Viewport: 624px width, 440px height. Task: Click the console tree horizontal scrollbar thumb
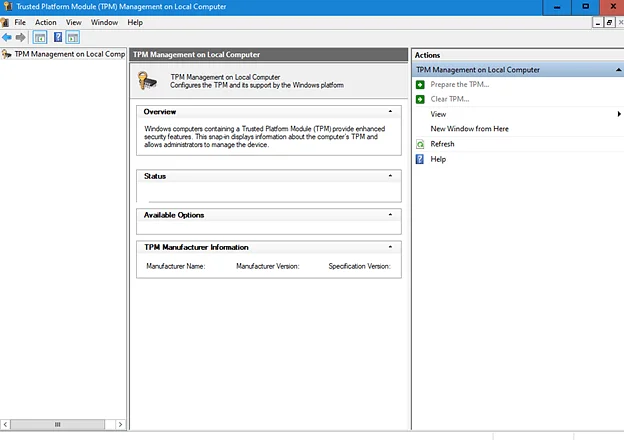tap(58, 424)
